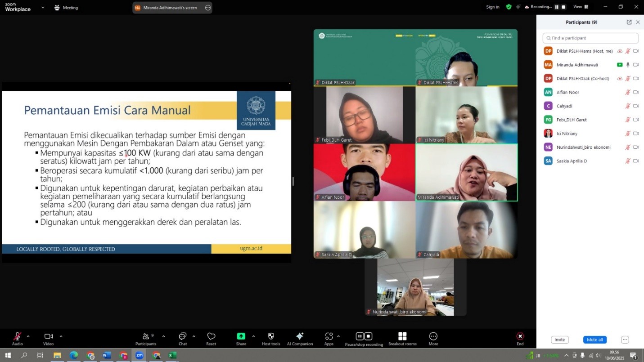
Task: Open Host tools shield icon
Action: coord(271,336)
